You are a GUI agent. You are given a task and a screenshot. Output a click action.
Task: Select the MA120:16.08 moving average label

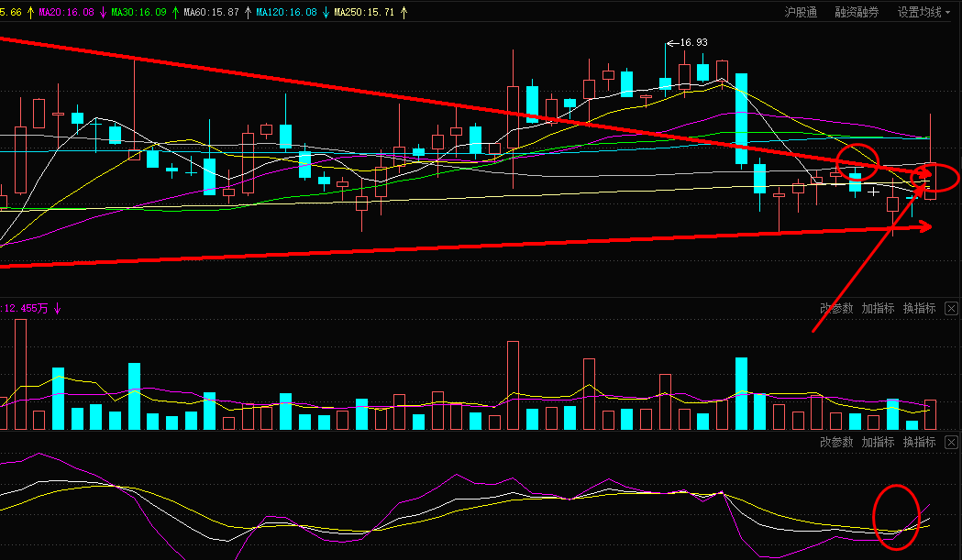tap(286, 12)
